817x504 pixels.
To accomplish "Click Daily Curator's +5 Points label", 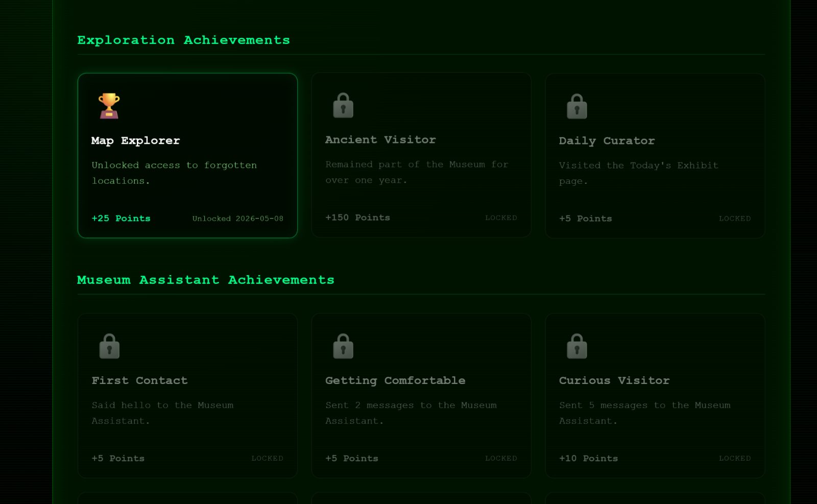I will [585, 219].
